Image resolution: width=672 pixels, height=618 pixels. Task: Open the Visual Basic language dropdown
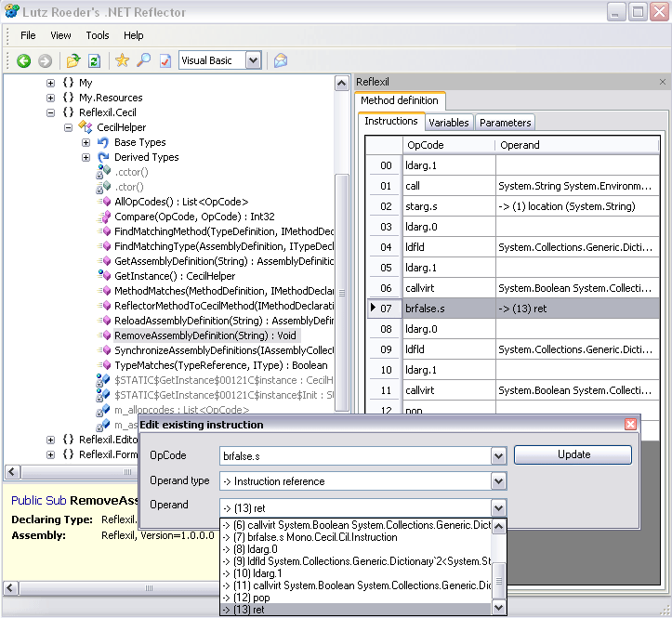pos(254,60)
